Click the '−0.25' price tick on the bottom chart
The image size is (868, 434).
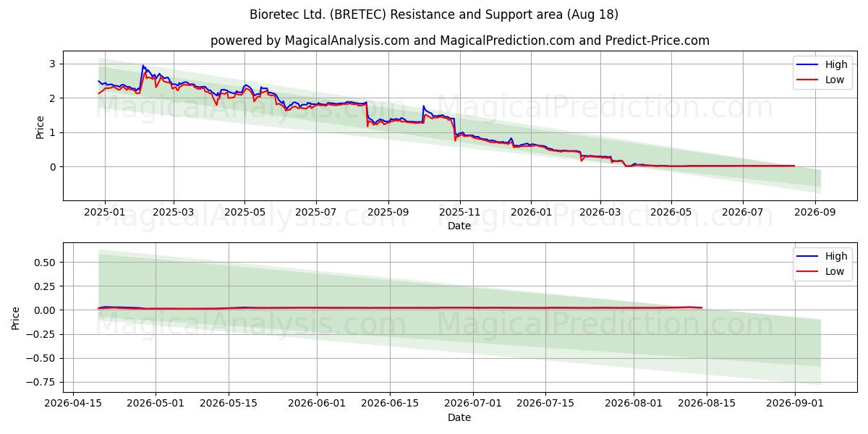point(42,334)
